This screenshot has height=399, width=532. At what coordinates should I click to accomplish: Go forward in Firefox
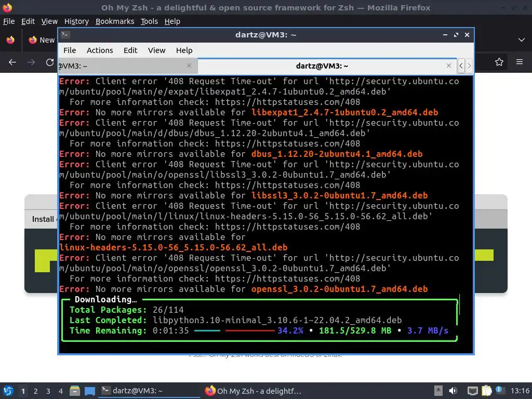[x=31, y=62]
